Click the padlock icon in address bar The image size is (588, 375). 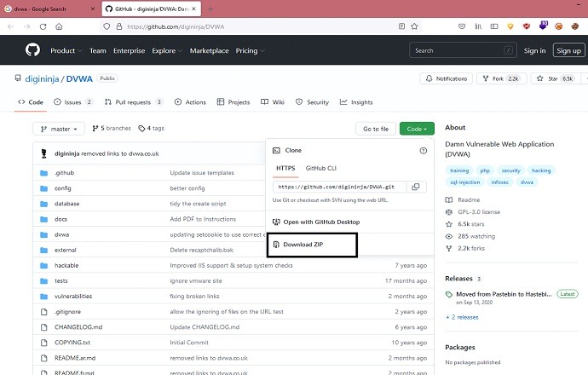pyautogui.click(x=119, y=26)
